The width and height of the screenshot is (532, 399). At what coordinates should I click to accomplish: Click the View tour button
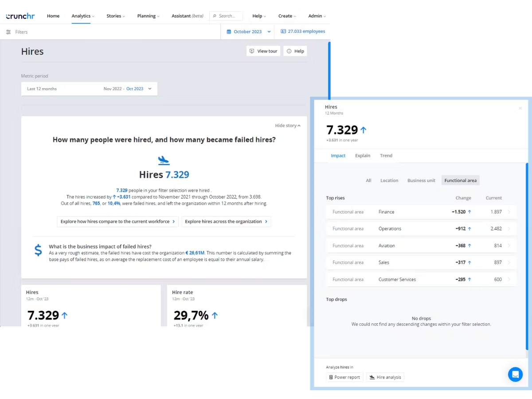coord(263,51)
